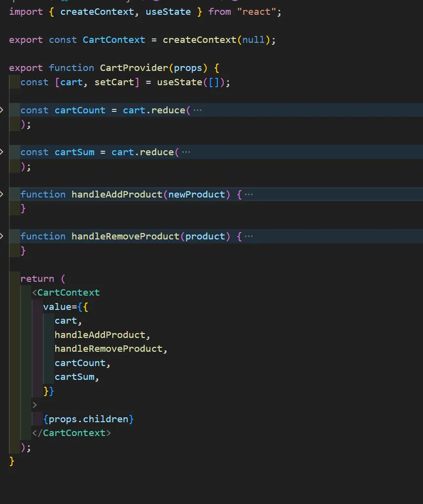The width and height of the screenshot is (423, 504).
Task: Expand the folded cartCount reduce block
Action: (2, 110)
